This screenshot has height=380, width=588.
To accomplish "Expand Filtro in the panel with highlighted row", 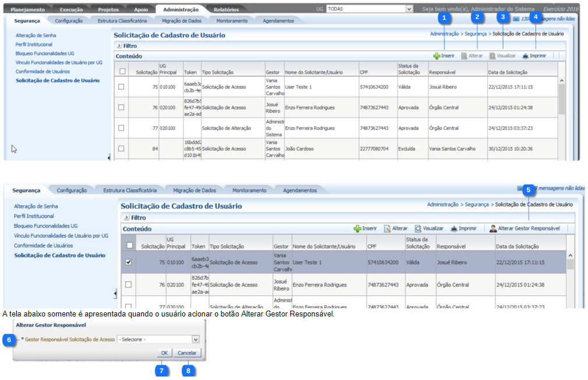I will [126, 217].
